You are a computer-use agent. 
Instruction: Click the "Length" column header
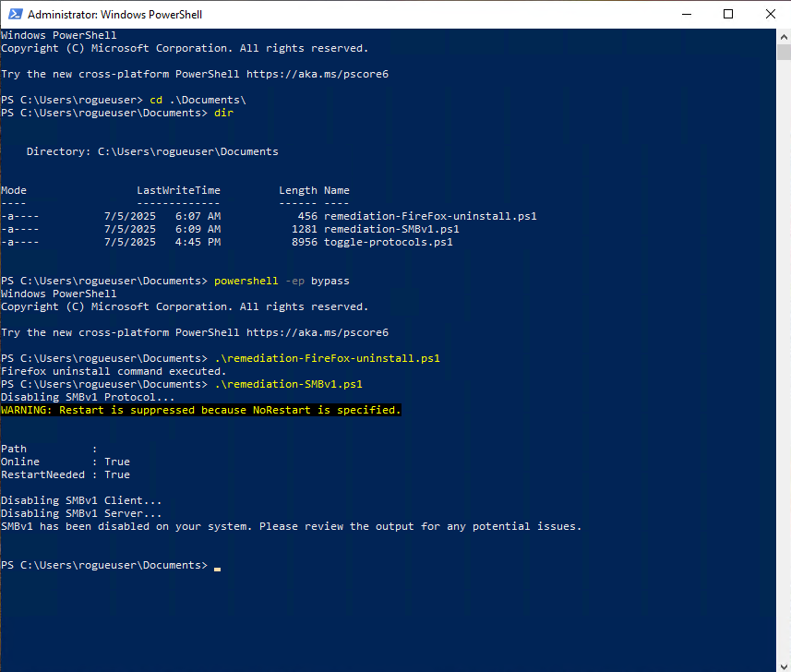click(297, 190)
